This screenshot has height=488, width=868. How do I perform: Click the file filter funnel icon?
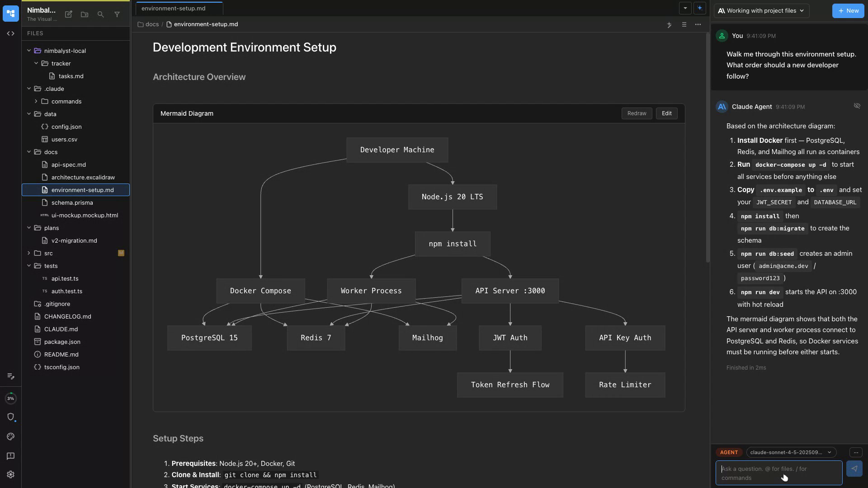click(117, 14)
